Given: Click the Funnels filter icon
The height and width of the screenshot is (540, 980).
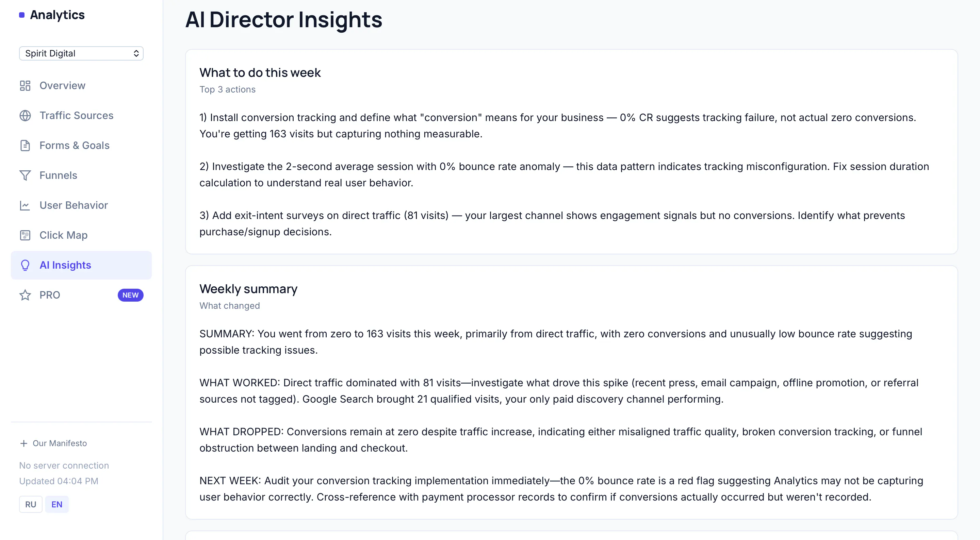Looking at the screenshot, I should point(25,175).
